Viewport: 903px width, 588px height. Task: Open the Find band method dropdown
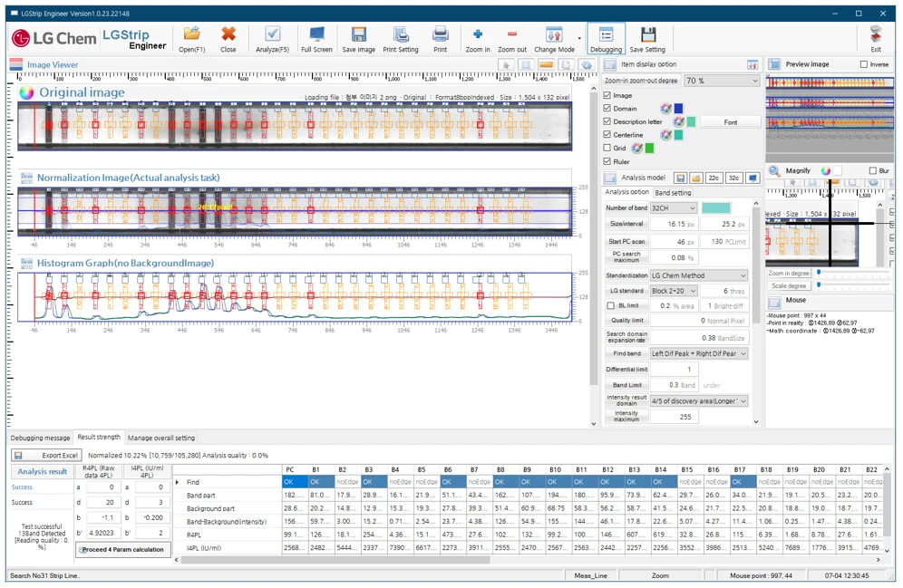click(699, 354)
